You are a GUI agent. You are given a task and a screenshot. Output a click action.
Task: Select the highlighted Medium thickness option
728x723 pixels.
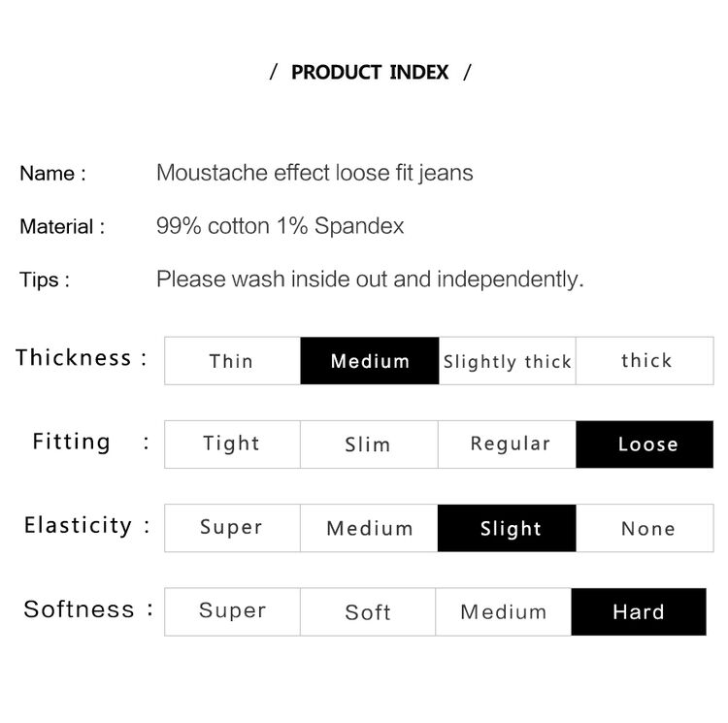(x=370, y=361)
